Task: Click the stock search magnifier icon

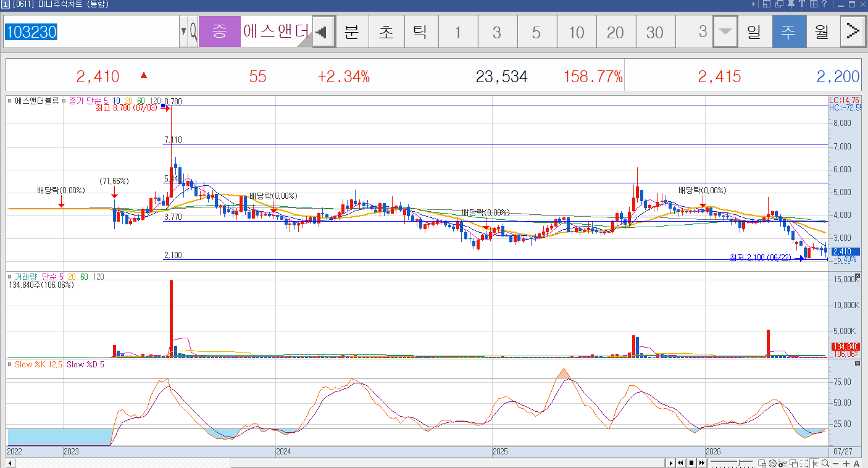Action: (x=193, y=31)
